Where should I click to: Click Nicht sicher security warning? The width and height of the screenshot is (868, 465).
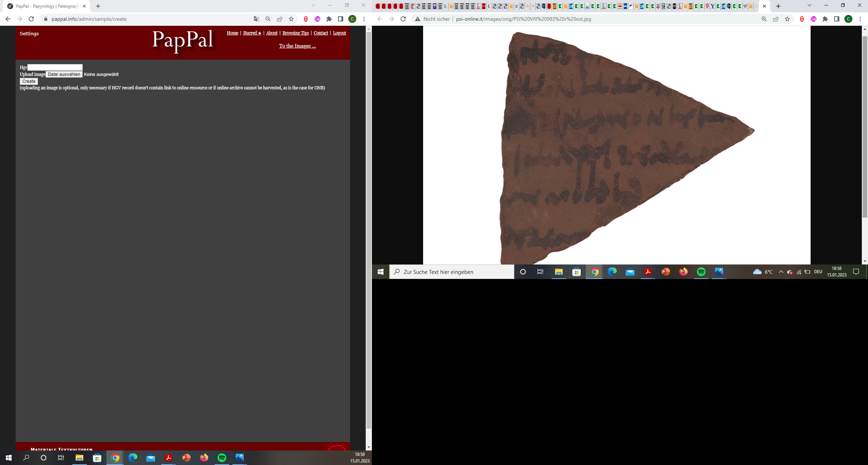click(x=433, y=19)
